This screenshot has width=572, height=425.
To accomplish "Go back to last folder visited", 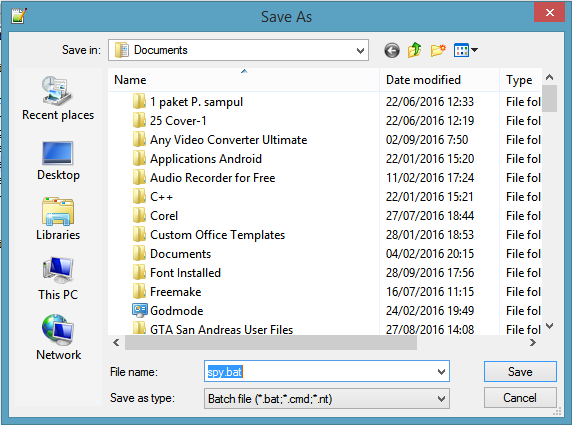I will click(x=392, y=50).
